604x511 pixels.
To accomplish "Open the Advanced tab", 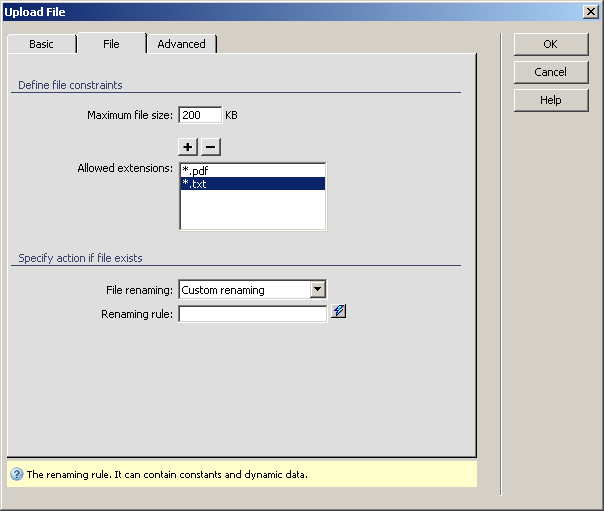I will 181,44.
